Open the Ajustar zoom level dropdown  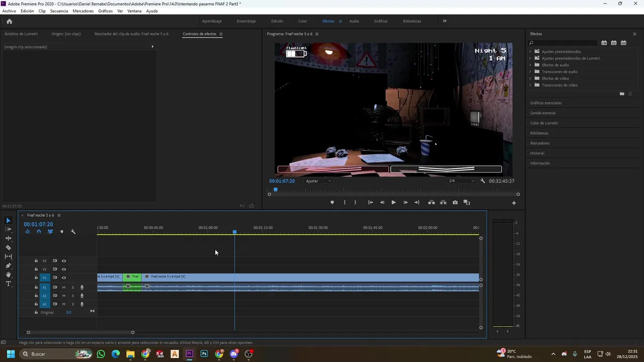[x=319, y=181]
